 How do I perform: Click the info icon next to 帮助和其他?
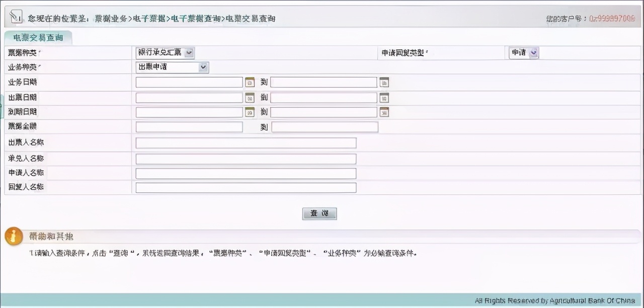coord(14,236)
